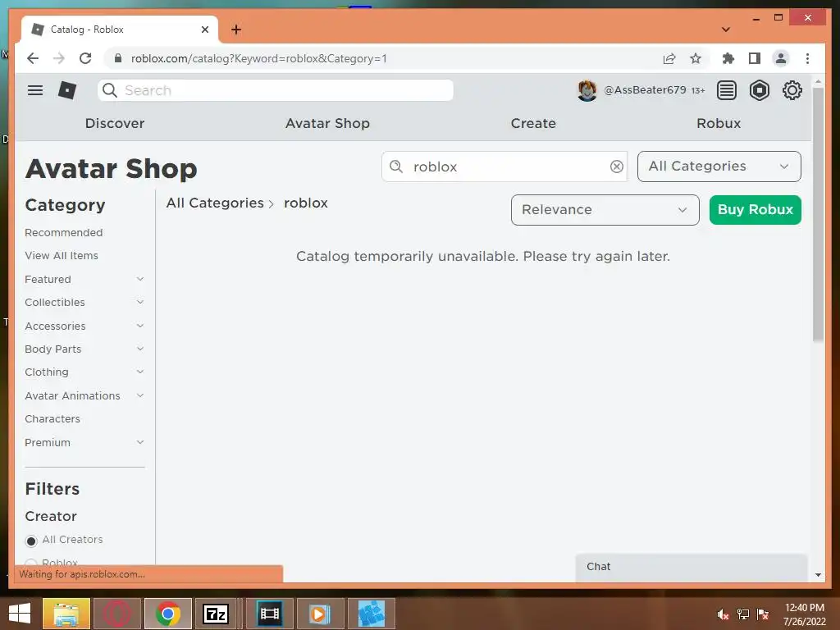
Task: Open the Chat panel
Action: click(x=691, y=567)
